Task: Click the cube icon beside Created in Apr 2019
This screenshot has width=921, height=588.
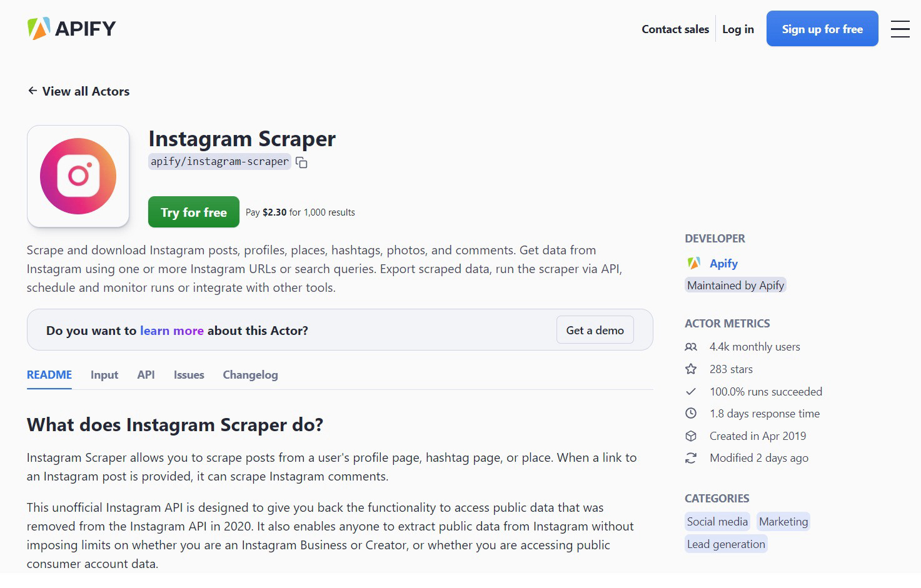Action: [691, 436]
